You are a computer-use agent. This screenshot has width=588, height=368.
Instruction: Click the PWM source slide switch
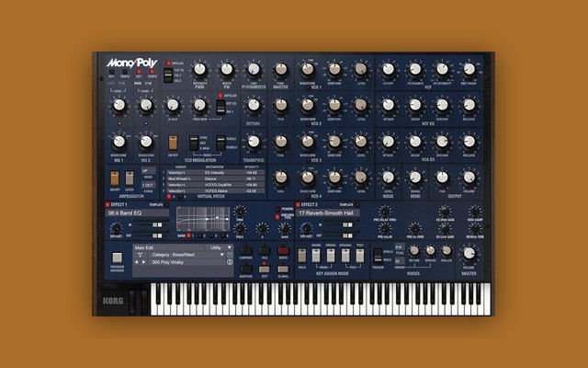pos(168,75)
